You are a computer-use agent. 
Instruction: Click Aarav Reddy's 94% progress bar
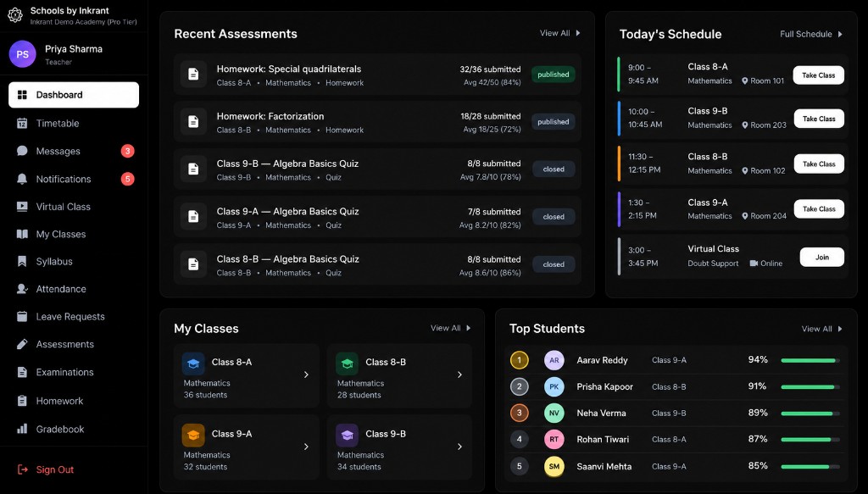810,361
